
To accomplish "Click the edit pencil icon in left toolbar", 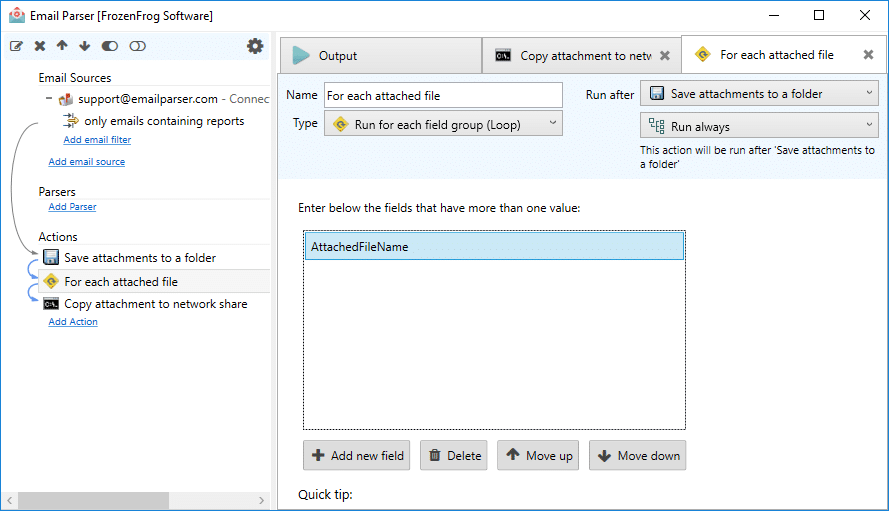I will [16, 46].
